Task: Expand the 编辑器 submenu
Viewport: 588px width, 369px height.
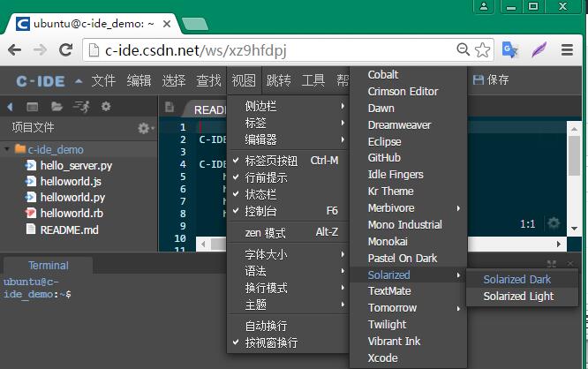Action: (289, 139)
